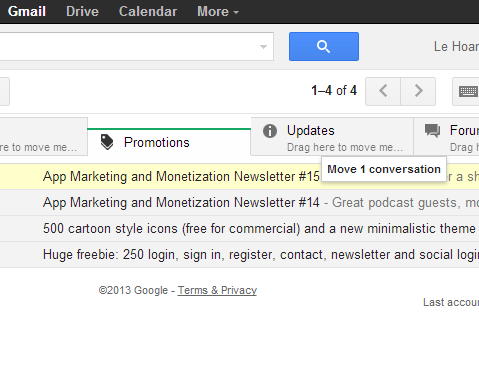479x379 pixels.
Task: Click the Last account activity text
Action: 451,302
